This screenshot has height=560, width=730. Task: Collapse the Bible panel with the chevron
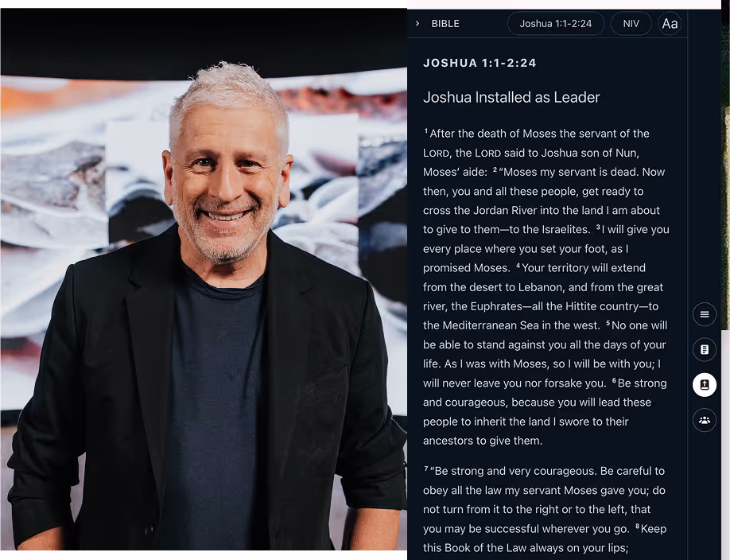(x=417, y=23)
